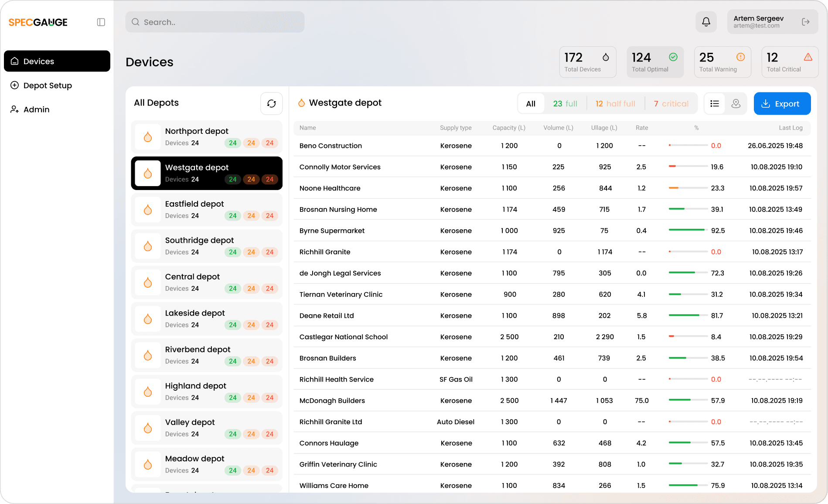Open the McDonagh Builders row

click(332, 401)
